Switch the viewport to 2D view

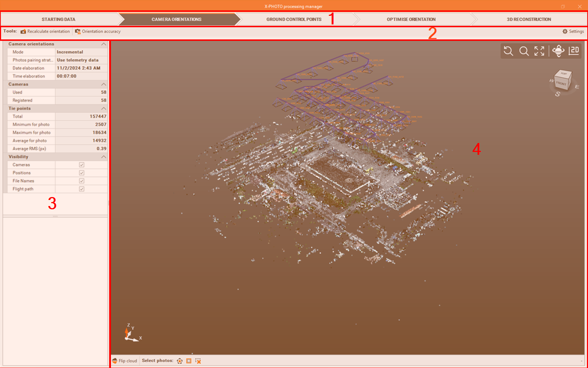[574, 51]
